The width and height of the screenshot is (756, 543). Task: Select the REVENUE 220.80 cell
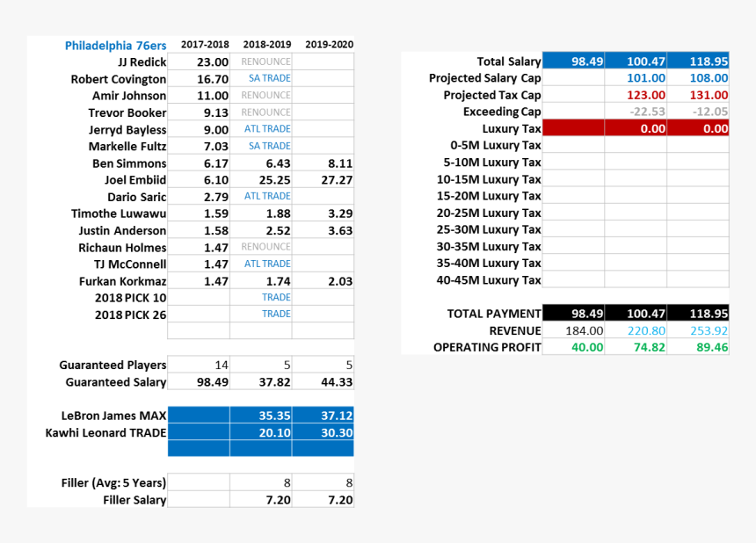pyautogui.click(x=636, y=330)
